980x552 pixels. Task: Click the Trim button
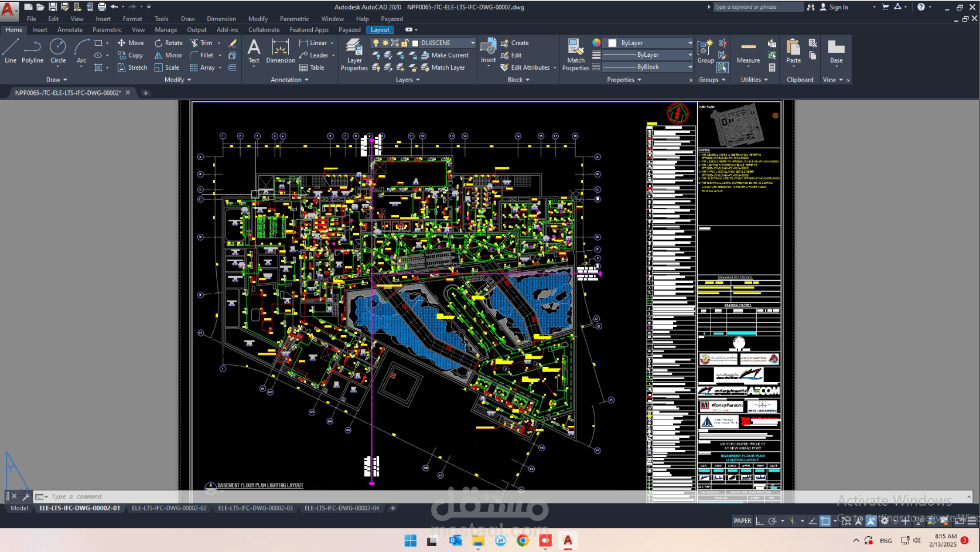[x=201, y=43]
